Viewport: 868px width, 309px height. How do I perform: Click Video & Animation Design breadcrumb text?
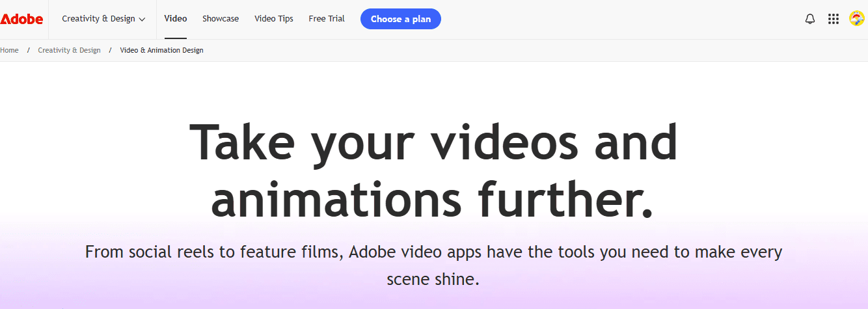tap(162, 50)
